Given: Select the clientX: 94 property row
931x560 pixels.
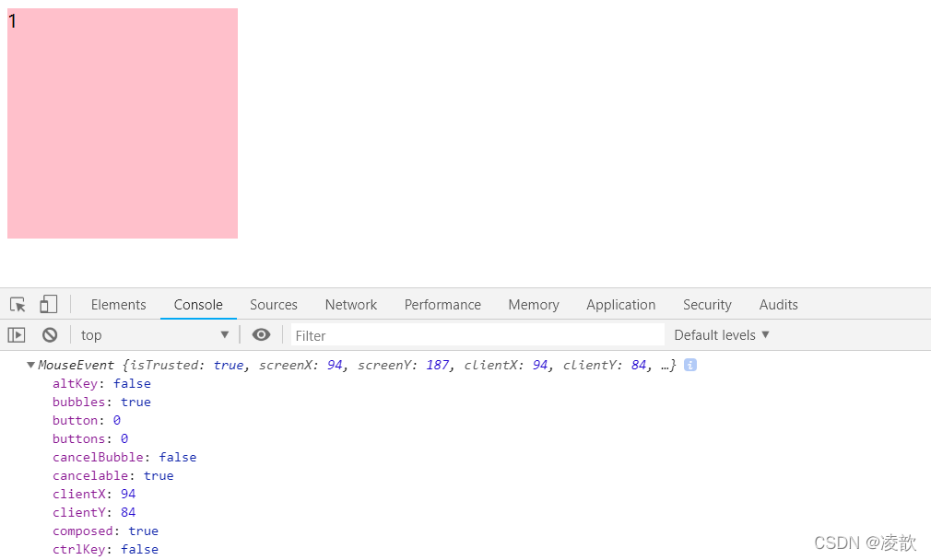Looking at the screenshot, I should (x=94, y=494).
